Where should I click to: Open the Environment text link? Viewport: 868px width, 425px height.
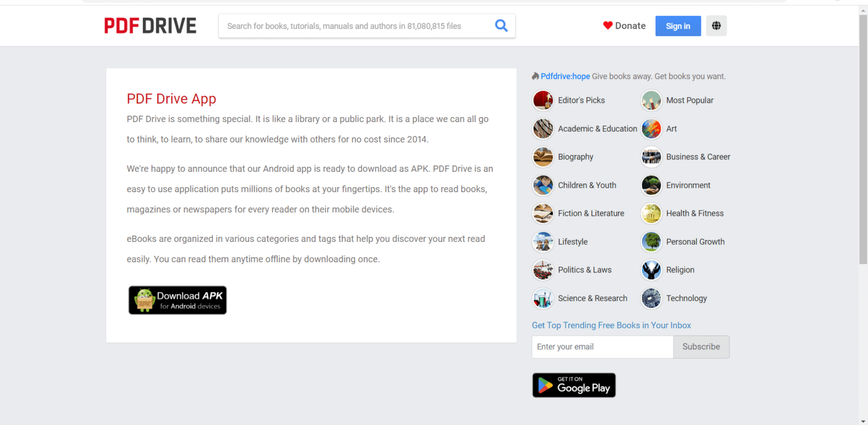pos(688,185)
